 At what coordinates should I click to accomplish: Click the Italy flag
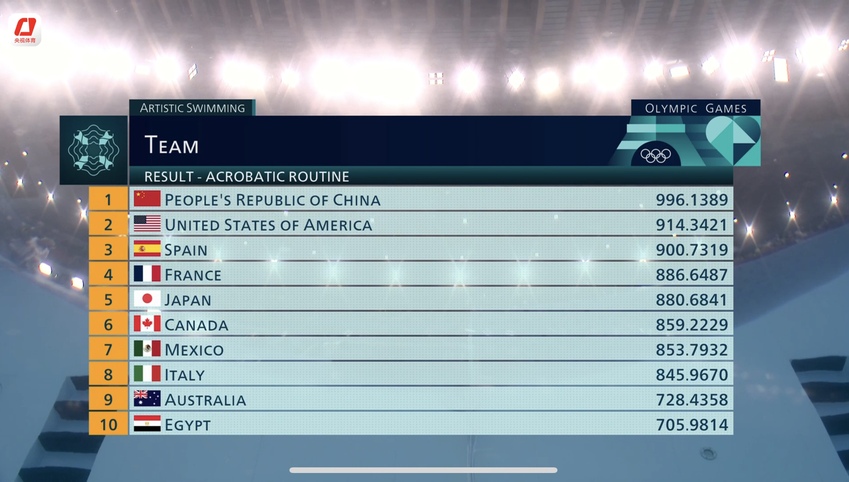[x=147, y=374]
